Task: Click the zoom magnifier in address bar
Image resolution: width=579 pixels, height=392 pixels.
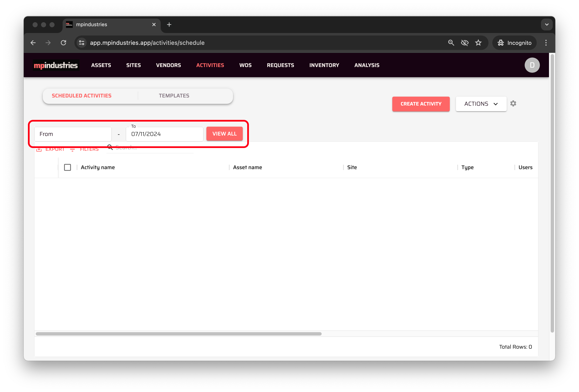Action: point(451,43)
